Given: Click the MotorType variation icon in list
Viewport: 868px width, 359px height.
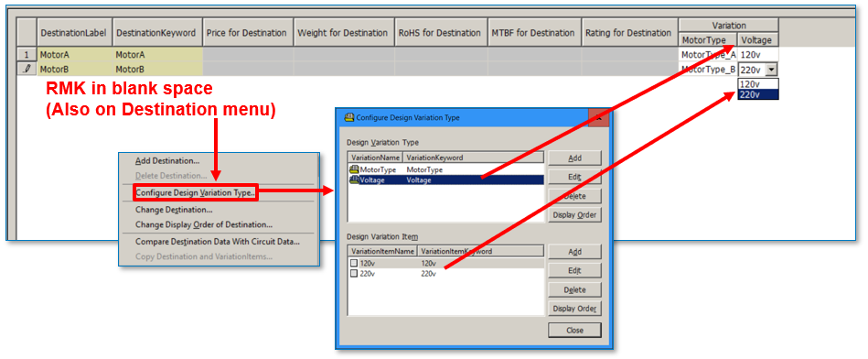Looking at the screenshot, I should click(354, 169).
